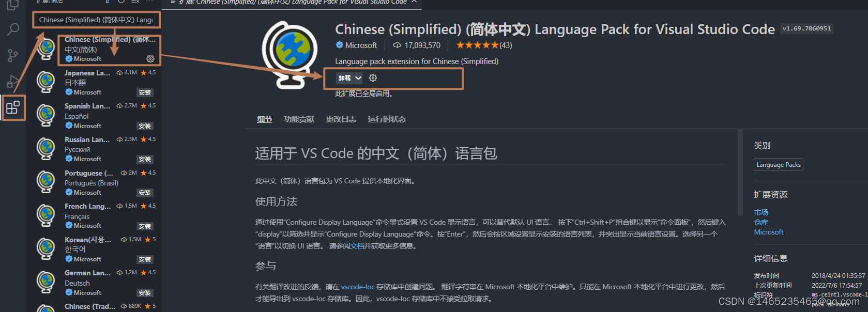
Task: Install the Portuguese Language Pack
Action: tap(145, 193)
